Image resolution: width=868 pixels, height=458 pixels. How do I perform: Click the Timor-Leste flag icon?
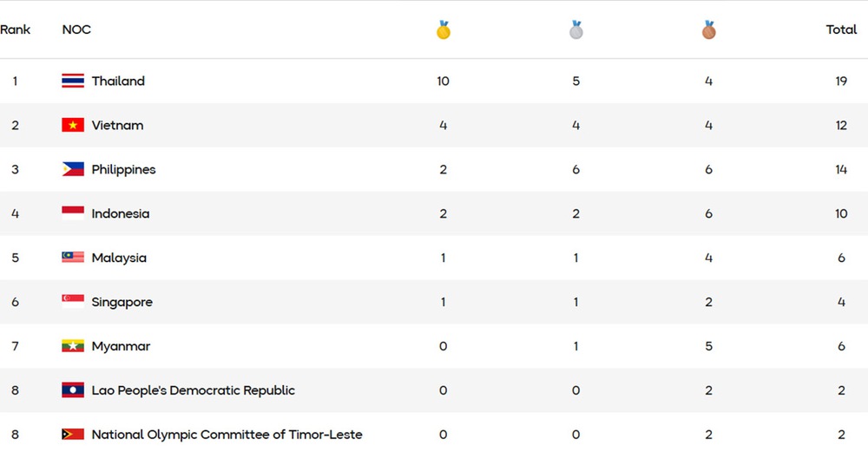(x=73, y=435)
